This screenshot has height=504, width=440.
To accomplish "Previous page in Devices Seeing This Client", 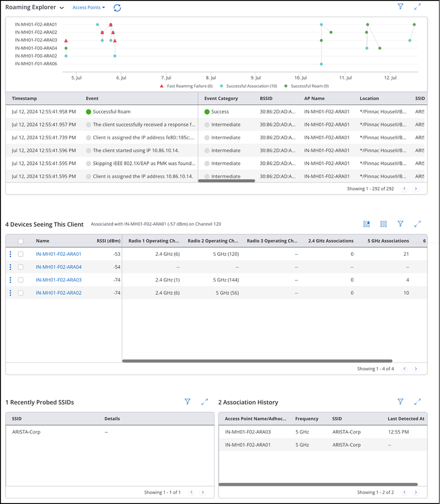I will 405,369.
